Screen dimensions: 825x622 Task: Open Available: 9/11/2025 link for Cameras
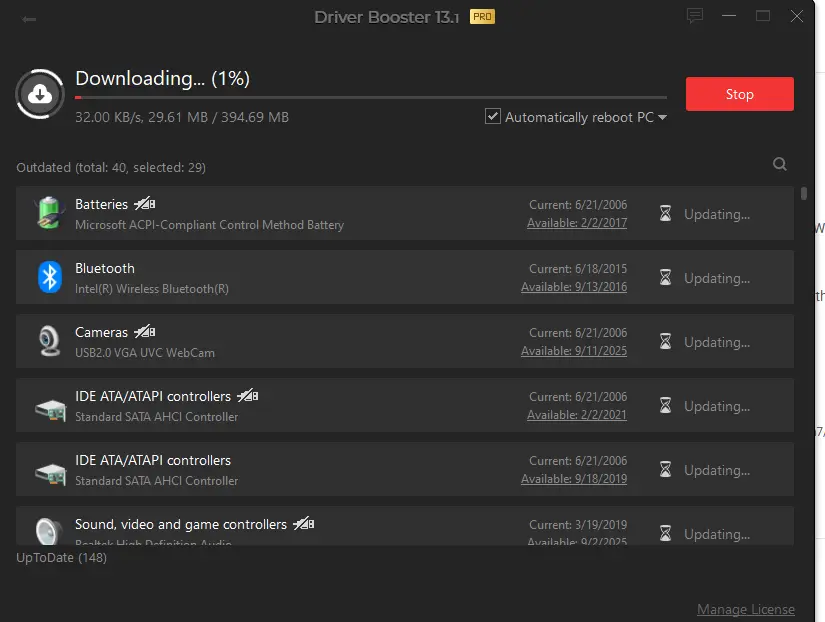coord(574,351)
